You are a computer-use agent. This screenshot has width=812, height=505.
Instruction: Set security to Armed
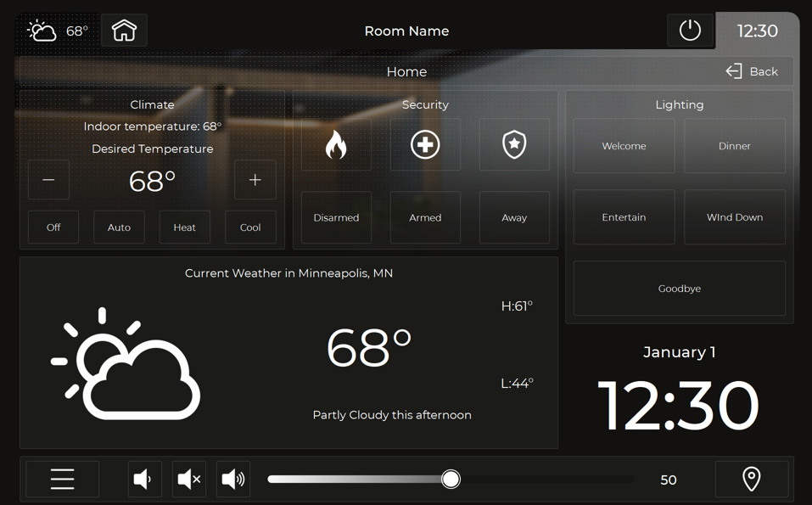425,217
